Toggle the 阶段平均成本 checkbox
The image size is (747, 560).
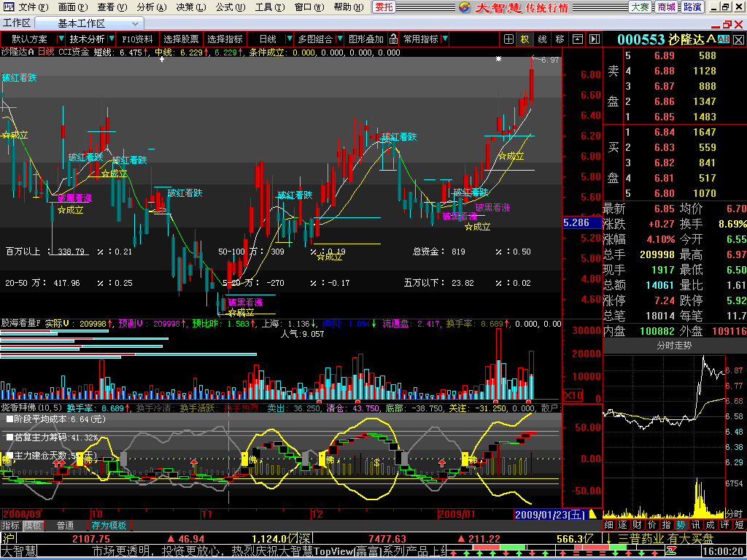pos(9,419)
